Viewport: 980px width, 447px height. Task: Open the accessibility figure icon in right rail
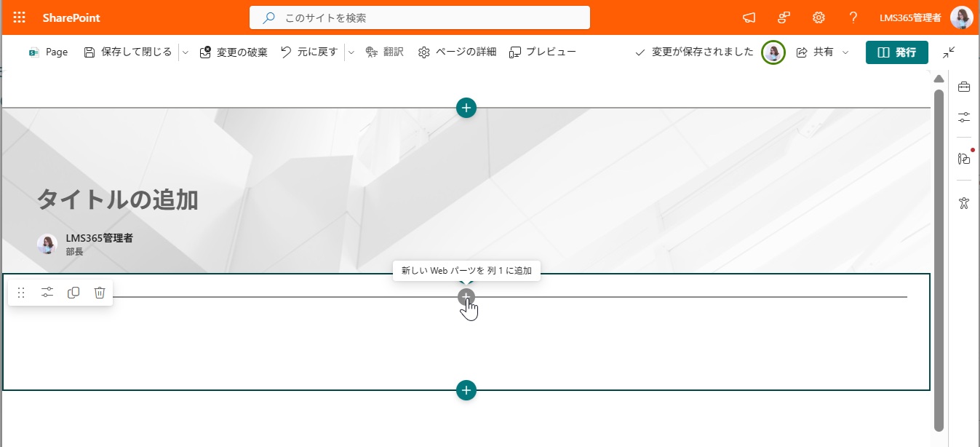point(964,202)
